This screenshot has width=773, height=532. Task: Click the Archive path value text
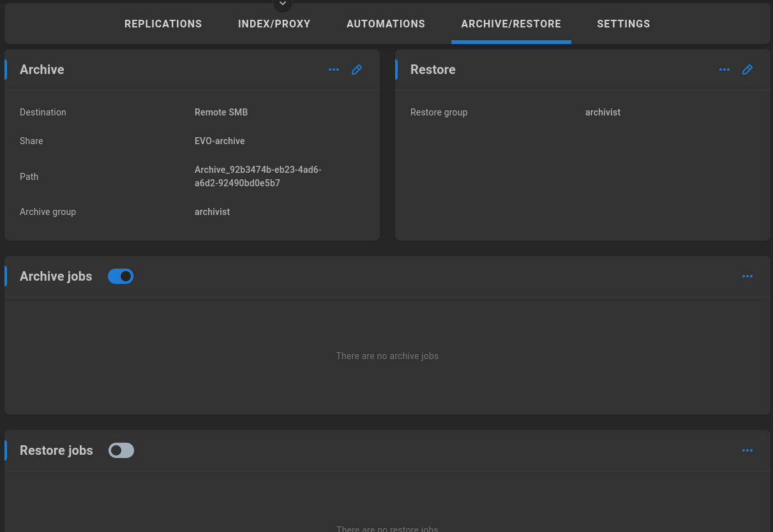click(258, 177)
